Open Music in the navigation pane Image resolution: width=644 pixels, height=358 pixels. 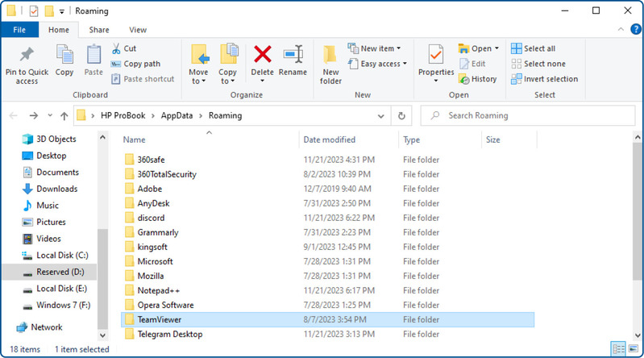[40, 205]
